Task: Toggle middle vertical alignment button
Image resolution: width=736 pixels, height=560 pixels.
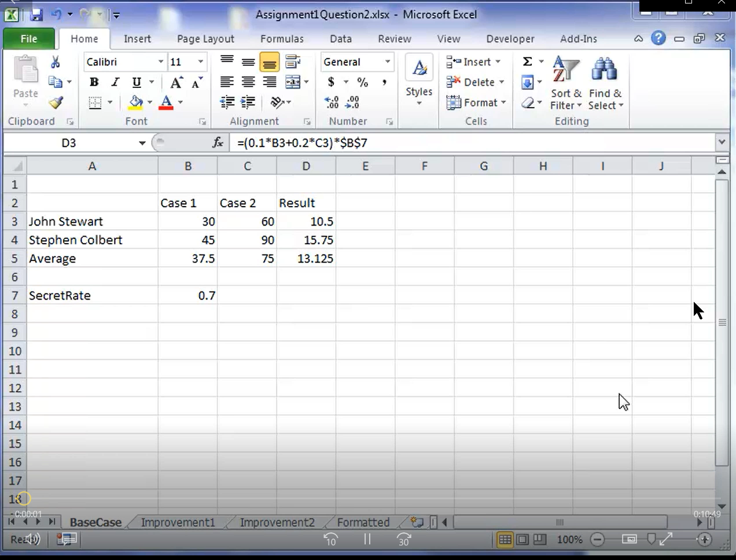Action: (248, 62)
